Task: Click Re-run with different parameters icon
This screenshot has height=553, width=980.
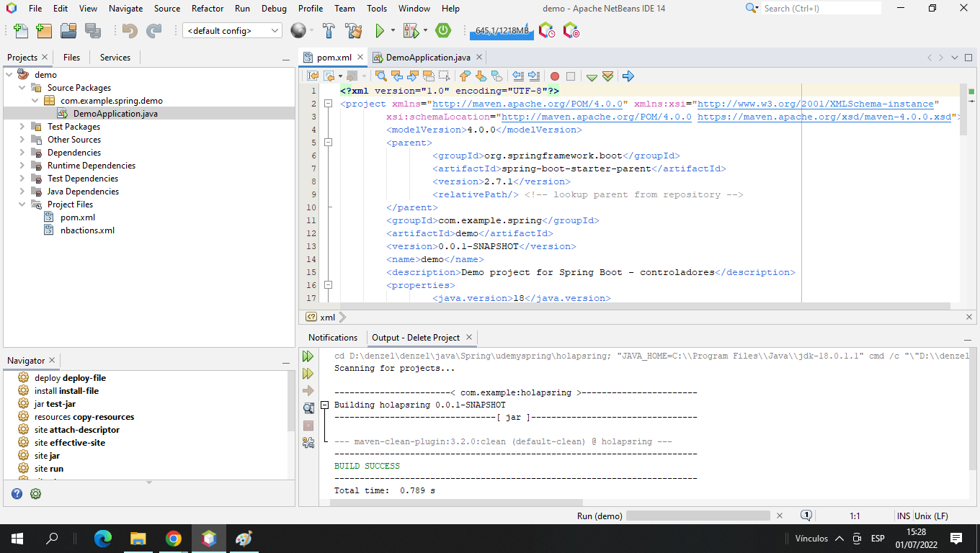Action: 308,373
